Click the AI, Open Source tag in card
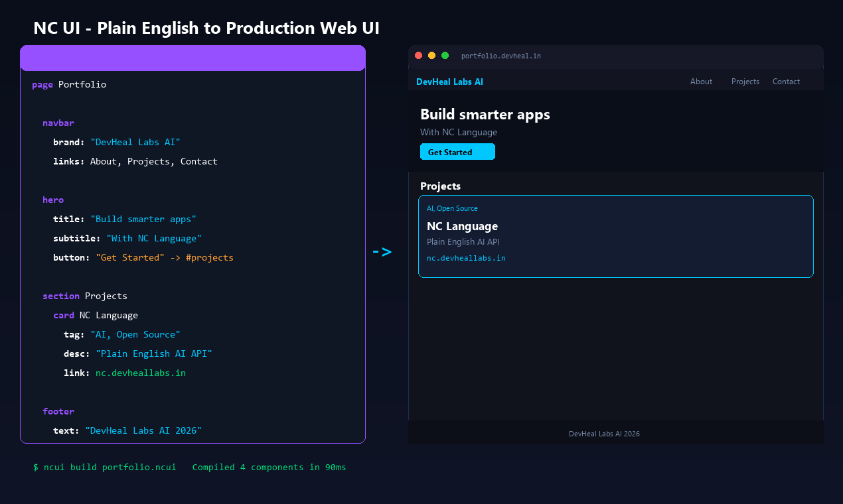 (452, 208)
